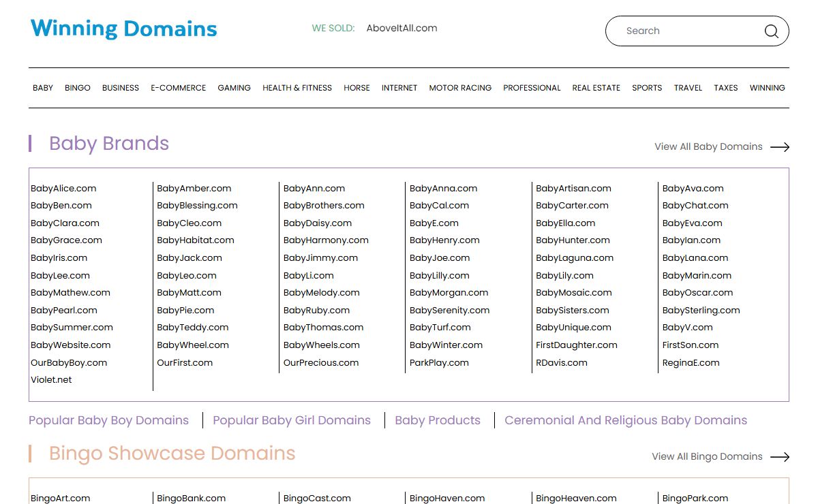
Task: Select the BabyTeddy.com domain
Action: [193, 328]
